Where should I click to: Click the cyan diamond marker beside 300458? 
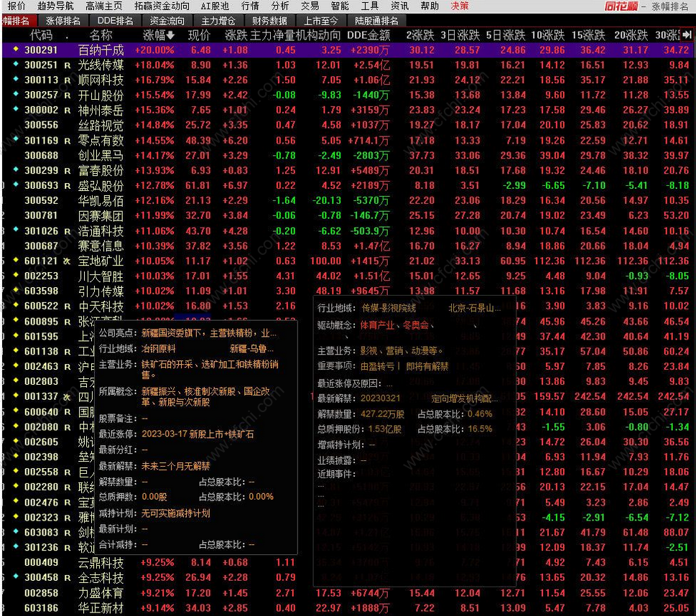16,576
